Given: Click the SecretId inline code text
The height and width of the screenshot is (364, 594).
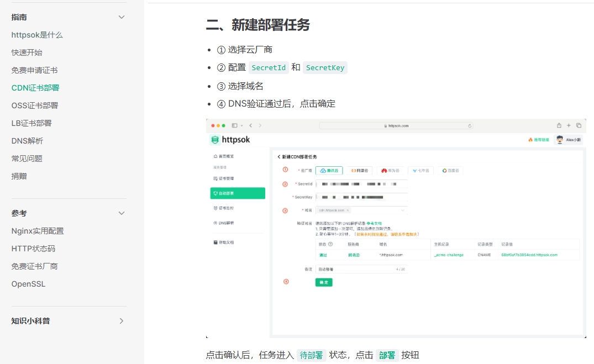Looking at the screenshot, I should pyautogui.click(x=269, y=67).
